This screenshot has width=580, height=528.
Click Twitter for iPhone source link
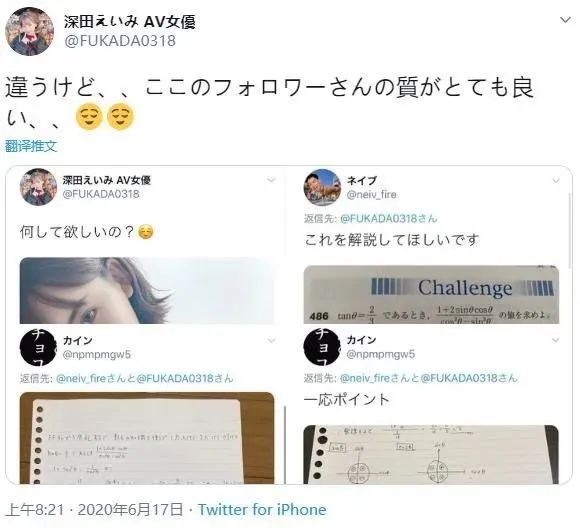click(262, 509)
